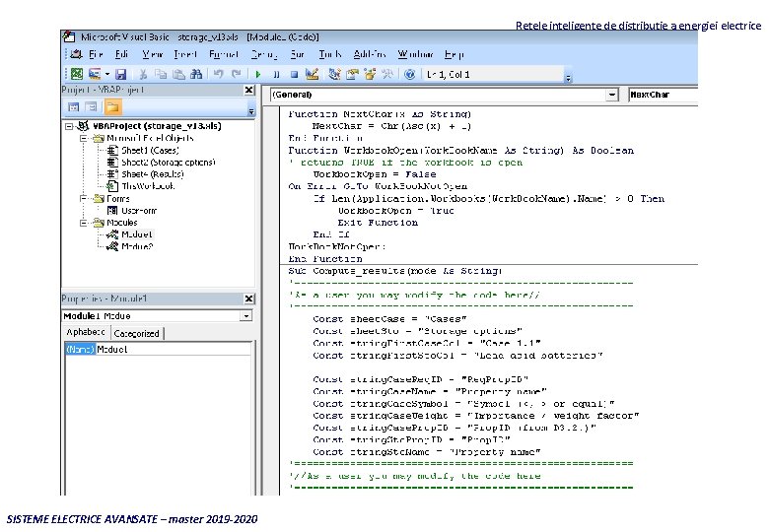The image size is (769, 532).
Task: Click the Save toolbar icon
Action: coord(120,74)
